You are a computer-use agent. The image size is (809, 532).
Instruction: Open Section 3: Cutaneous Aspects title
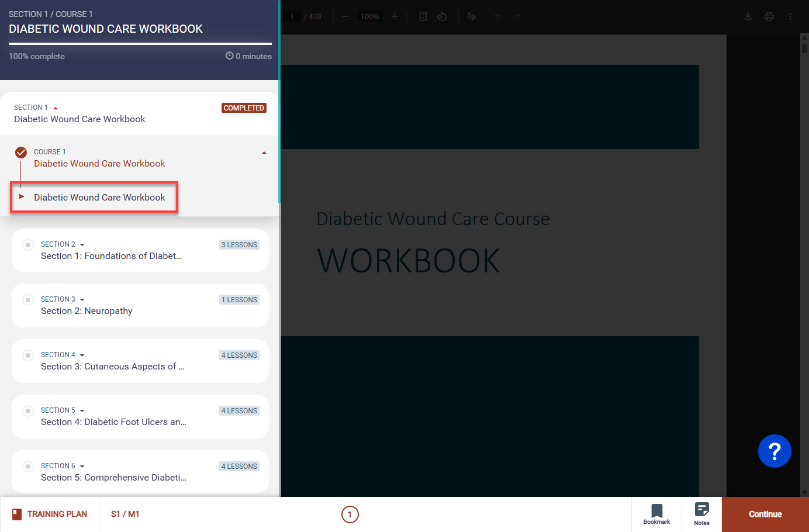[x=113, y=367]
